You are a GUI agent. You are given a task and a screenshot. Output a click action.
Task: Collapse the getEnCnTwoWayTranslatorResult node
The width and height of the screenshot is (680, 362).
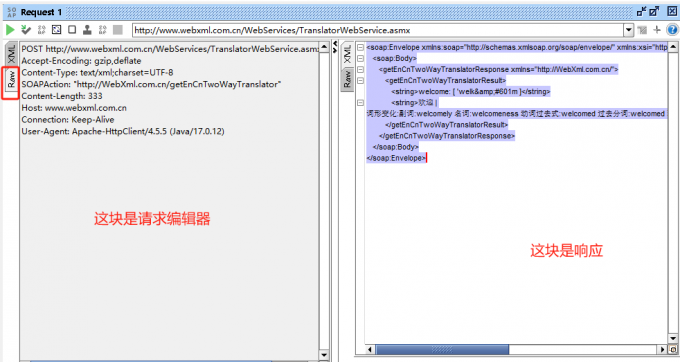[360, 80]
